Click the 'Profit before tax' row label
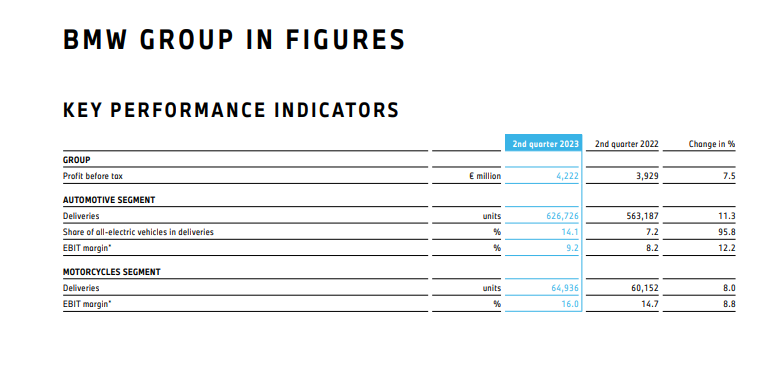 93,176
